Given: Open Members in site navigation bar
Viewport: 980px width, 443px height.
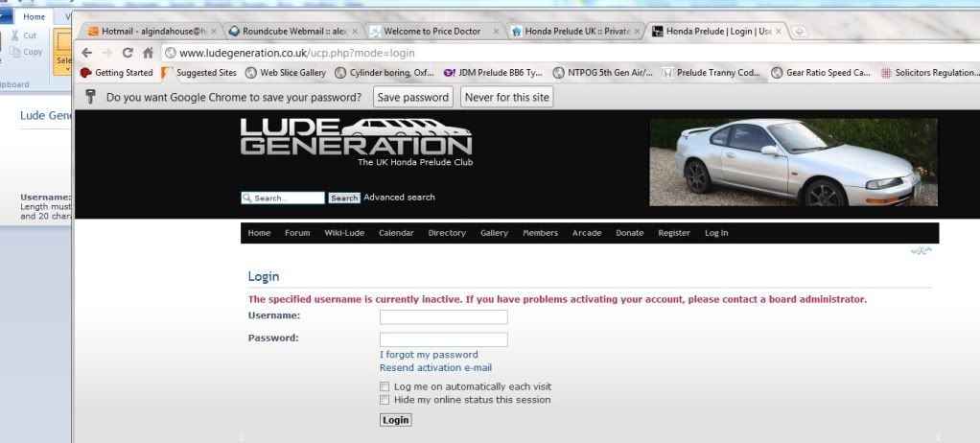Looking at the screenshot, I should pyautogui.click(x=541, y=233).
